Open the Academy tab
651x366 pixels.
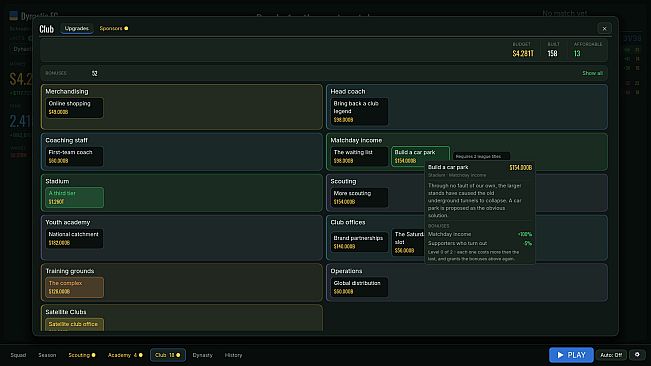[x=125, y=355]
